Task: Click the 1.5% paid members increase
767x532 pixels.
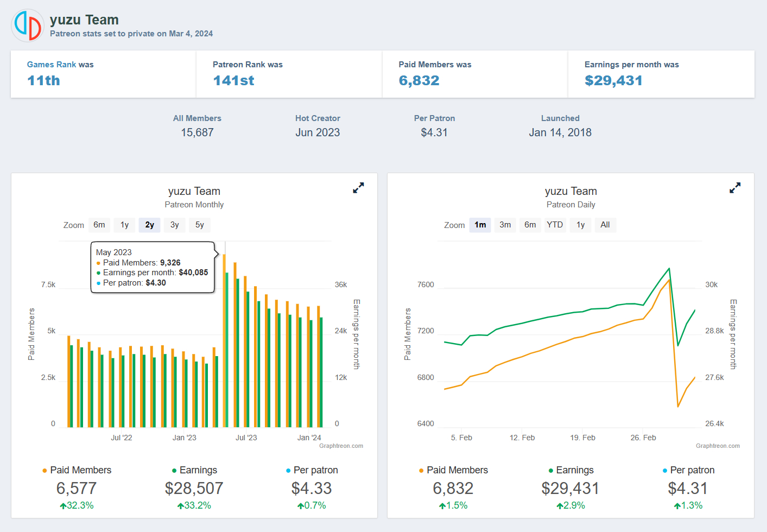Action: [453, 505]
